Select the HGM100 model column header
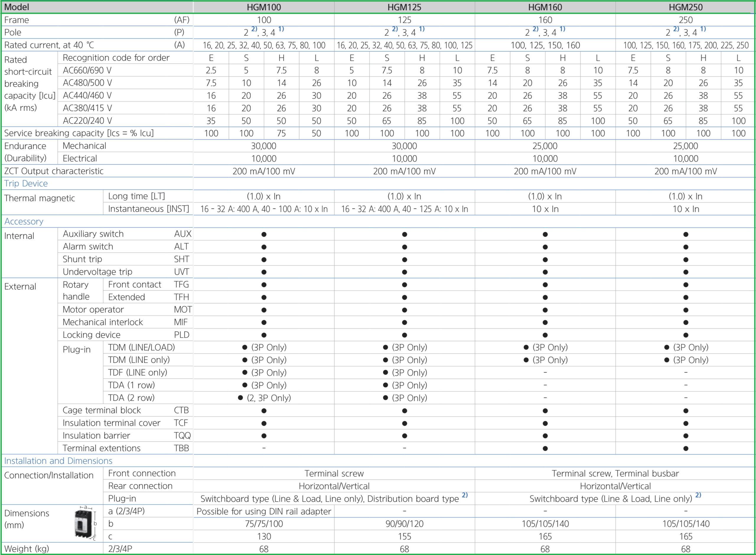This screenshot has width=756, height=555. 264,7
